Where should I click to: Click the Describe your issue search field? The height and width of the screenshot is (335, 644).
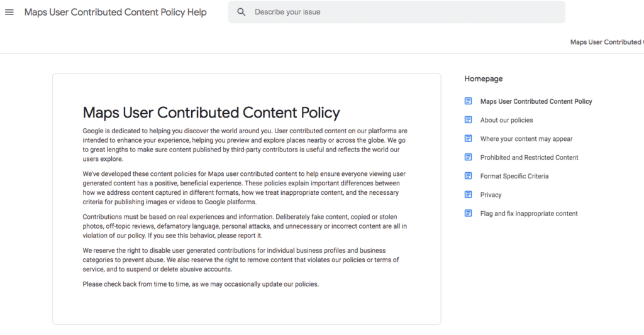(396, 13)
